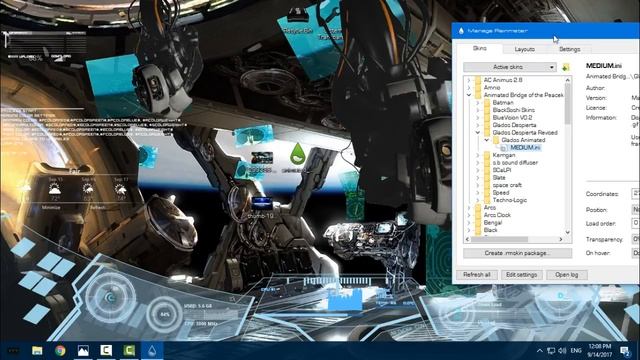The image size is (640, 360).
Task: Expand the AC Animus 2.8 folder
Action: click(x=469, y=80)
